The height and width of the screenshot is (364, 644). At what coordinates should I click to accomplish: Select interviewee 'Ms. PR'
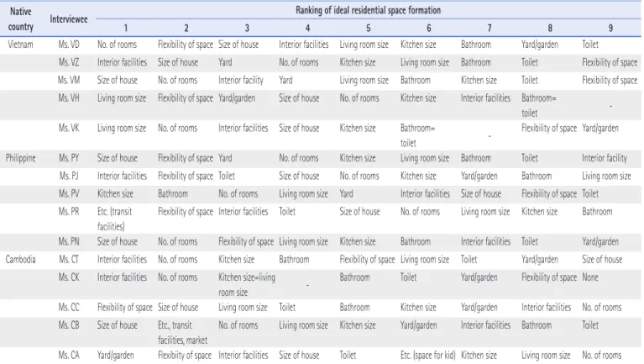(x=69, y=211)
